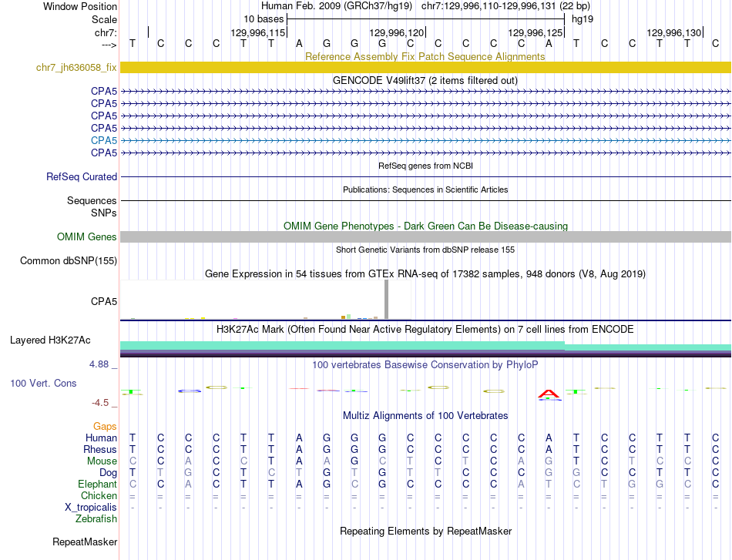The height and width of the screenshot is (560, 732).
Task: Click the first CPA5 transcript arrow line
Action: (425, 92)
